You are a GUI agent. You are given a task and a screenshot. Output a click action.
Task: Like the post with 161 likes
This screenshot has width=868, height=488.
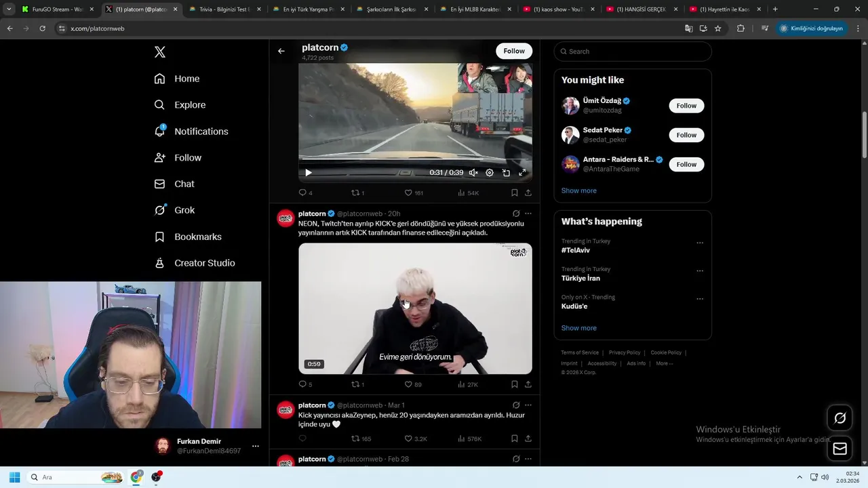[414, 192]
